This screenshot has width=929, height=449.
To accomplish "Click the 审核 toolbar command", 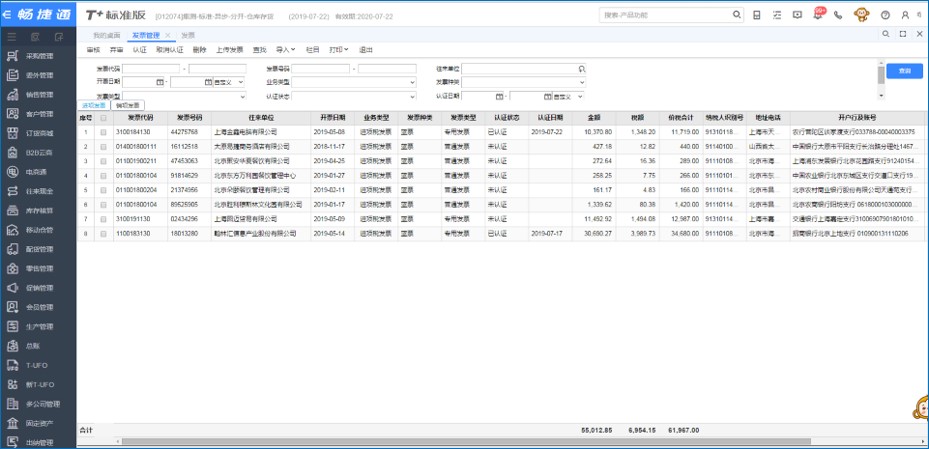I will pos(93,50).
